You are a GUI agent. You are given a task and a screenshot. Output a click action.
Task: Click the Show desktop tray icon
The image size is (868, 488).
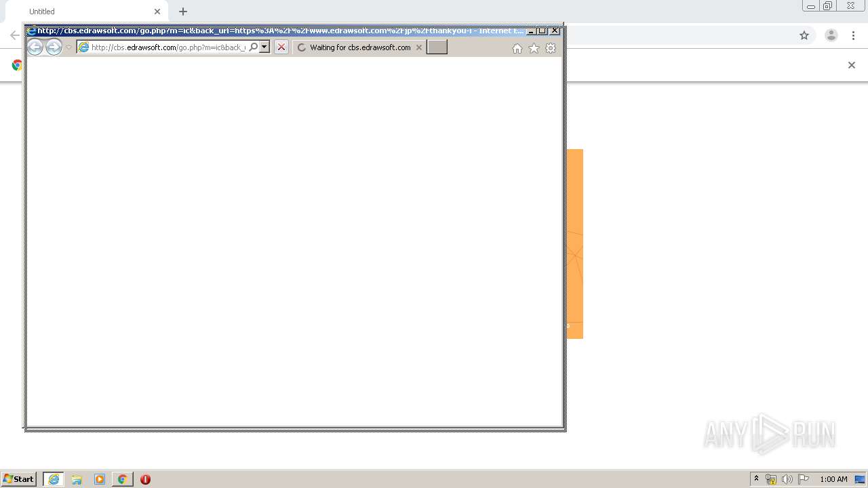(860, 479)
